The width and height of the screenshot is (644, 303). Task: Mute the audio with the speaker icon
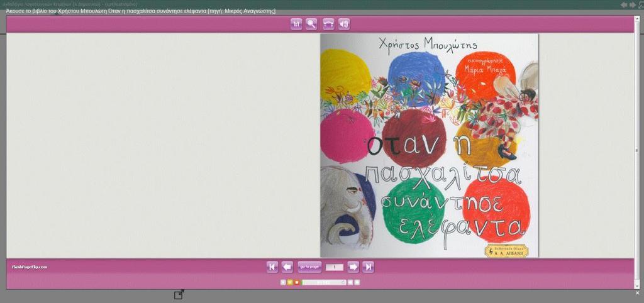point(344,25)
